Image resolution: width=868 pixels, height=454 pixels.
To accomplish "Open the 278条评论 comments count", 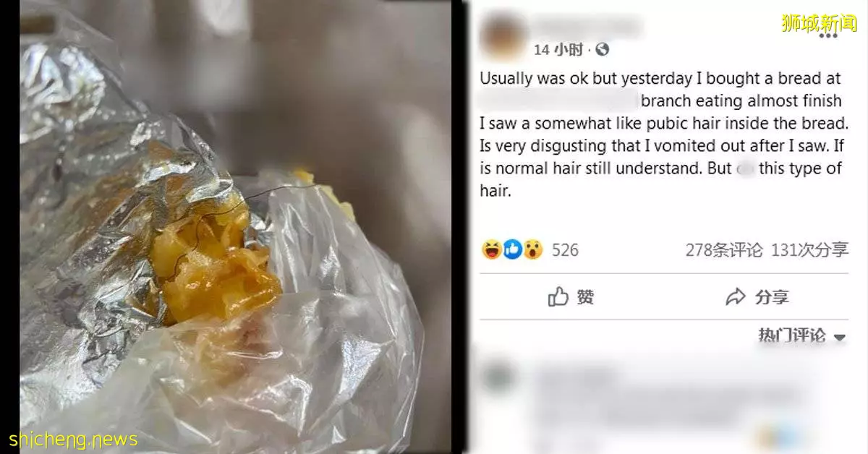I will [x=723, y=250].
